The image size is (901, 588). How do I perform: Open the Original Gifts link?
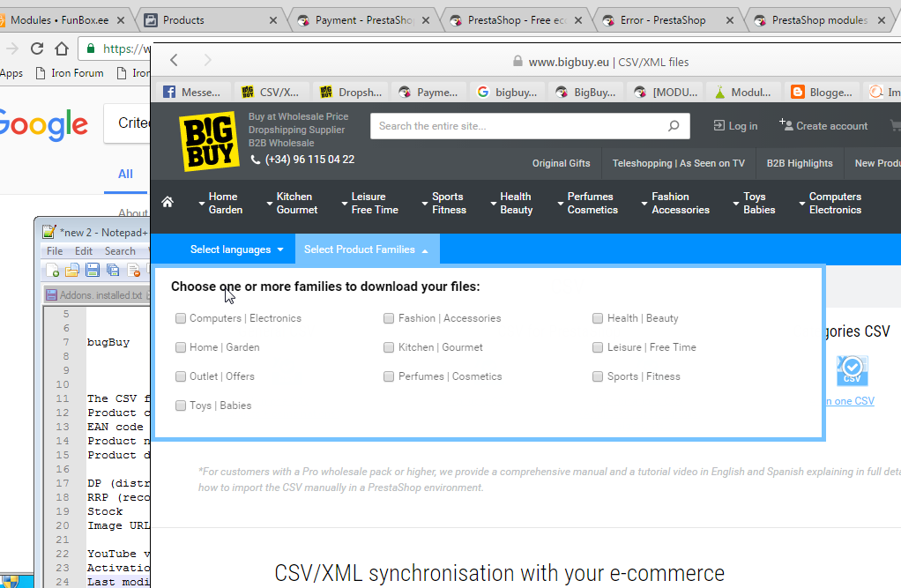561,163
